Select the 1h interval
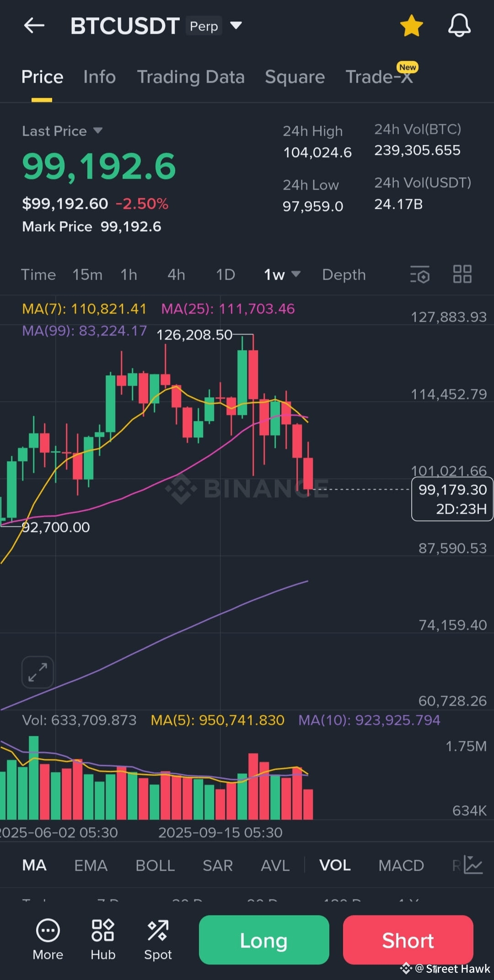Image resolution: width=494 pixels, height=980 pixels. point(129,275)
